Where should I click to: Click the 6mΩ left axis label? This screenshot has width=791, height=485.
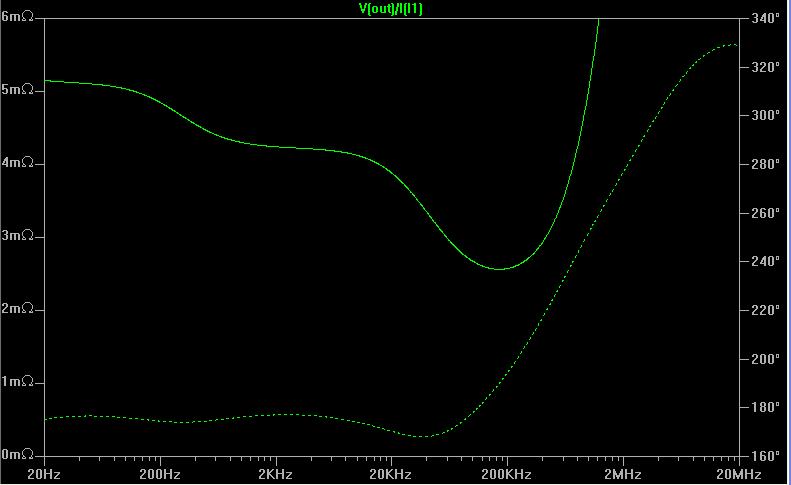click(17, 17)
